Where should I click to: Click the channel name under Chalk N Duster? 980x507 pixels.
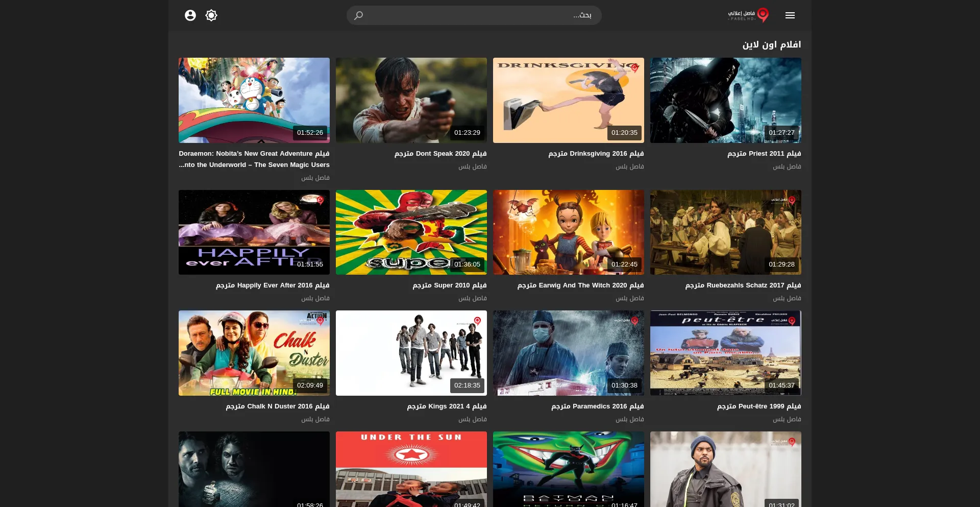click(x=315, y=419)
